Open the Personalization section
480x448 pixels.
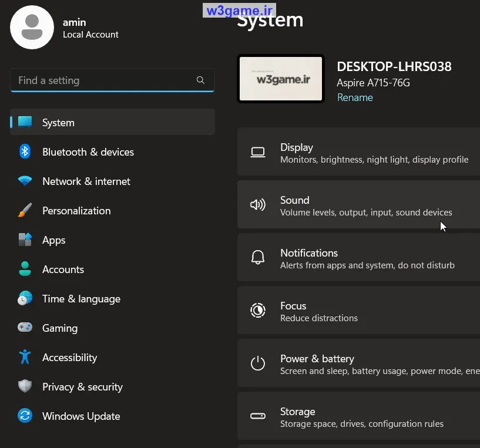(112, 210)
